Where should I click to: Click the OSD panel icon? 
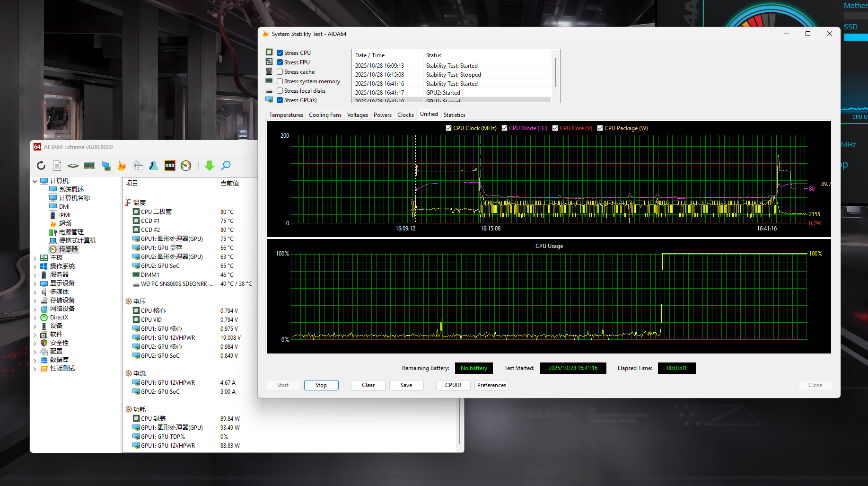coord(170,166)
